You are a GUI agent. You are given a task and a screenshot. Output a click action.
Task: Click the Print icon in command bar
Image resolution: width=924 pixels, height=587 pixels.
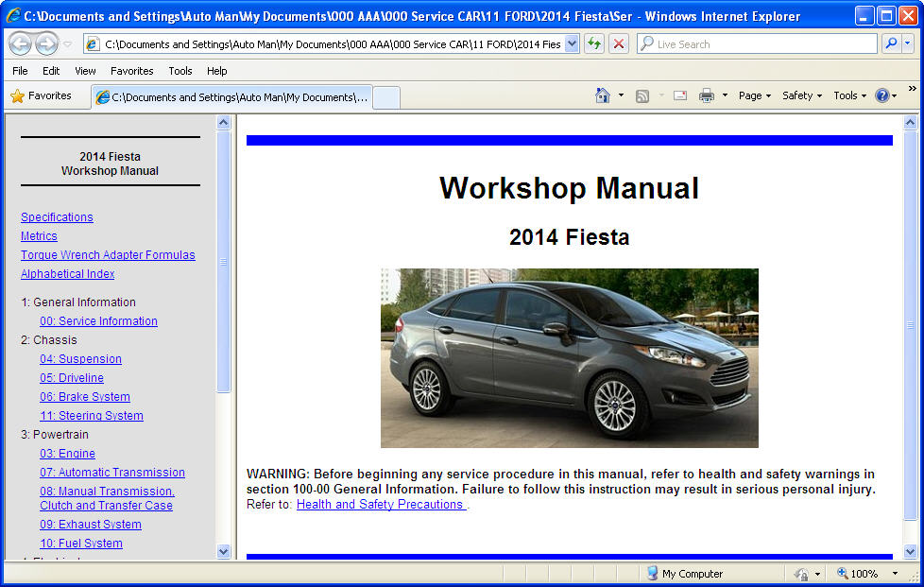point(706,95)
